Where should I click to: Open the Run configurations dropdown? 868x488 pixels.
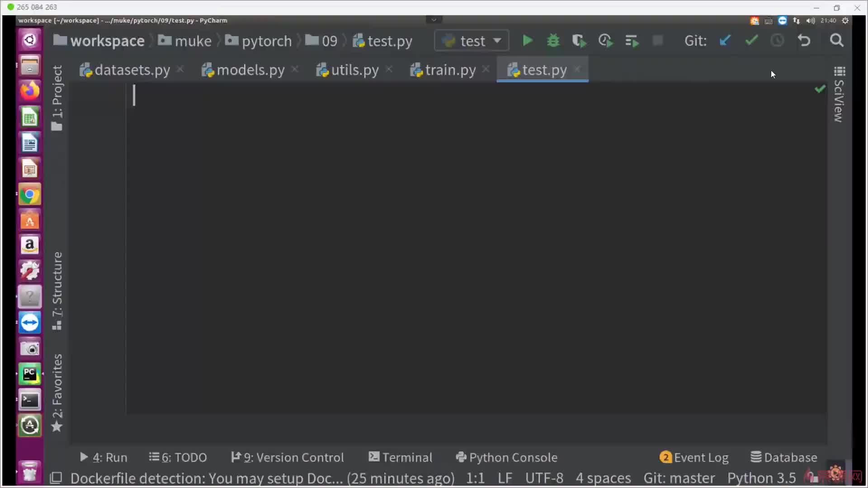[472, 41]
